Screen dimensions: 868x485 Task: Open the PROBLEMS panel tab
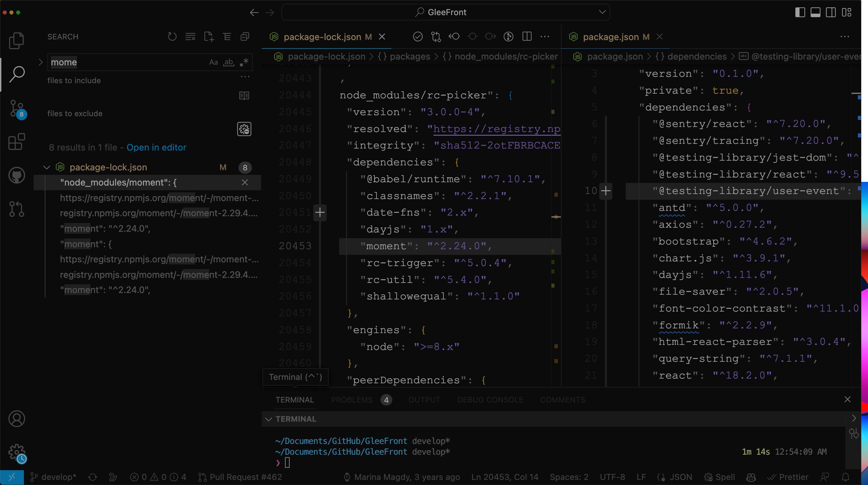pos(352,400)
